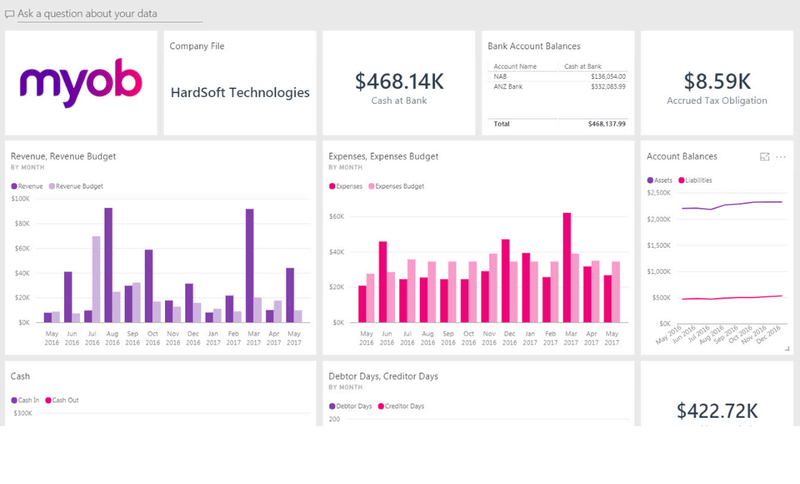Open the $468.14K Cash at Bank tile
The image size is (800, 484).
(399, 82)
